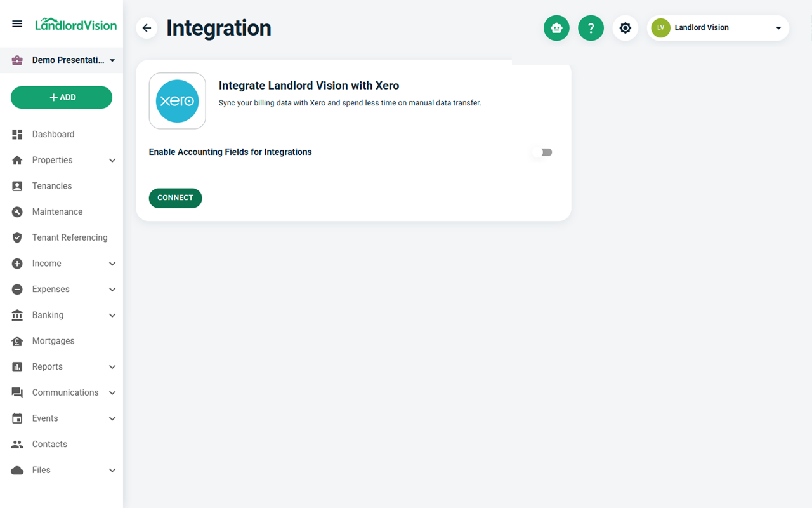
Task: Click the LandlordVision logo
Action: (76, 25)
